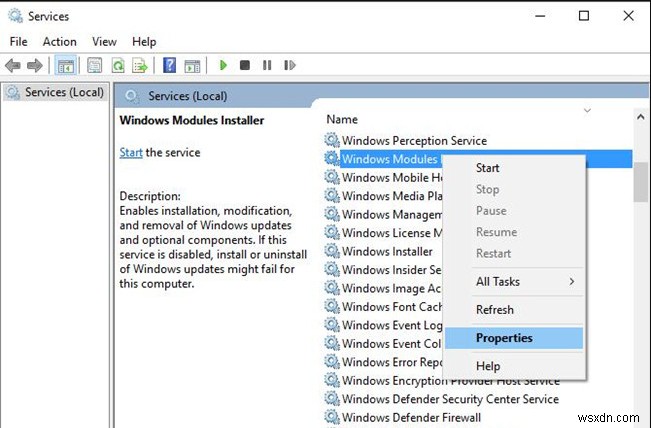This screenshot has height=428, width=651.
Task: Click the Properties sheet toolbar icon
Action: (95, 66)
